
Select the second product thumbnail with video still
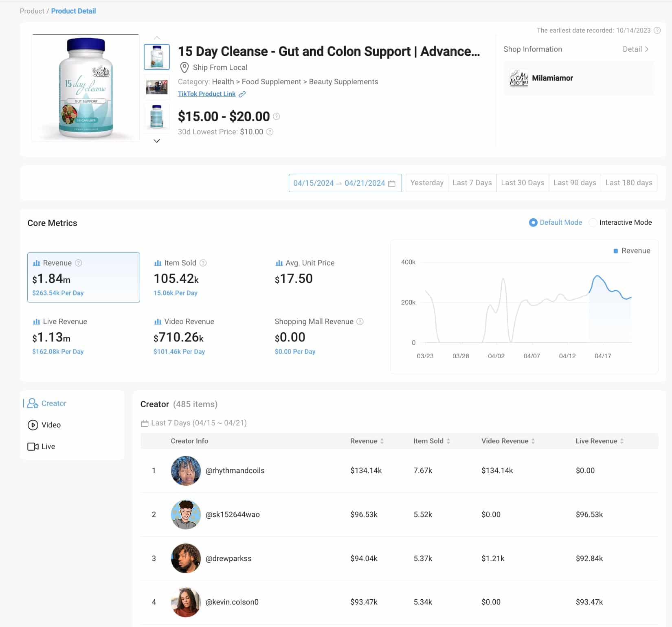click(x=157, y=87)
